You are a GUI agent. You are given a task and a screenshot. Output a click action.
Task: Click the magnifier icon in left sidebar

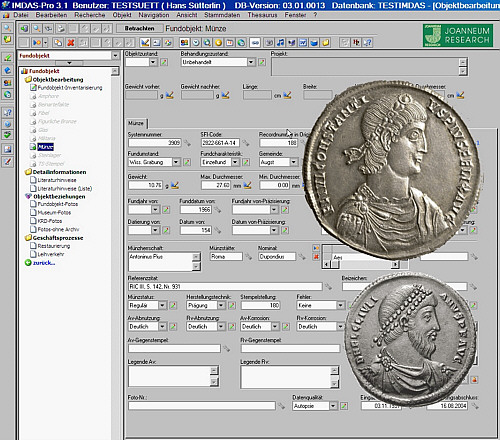tap(7, 28)
